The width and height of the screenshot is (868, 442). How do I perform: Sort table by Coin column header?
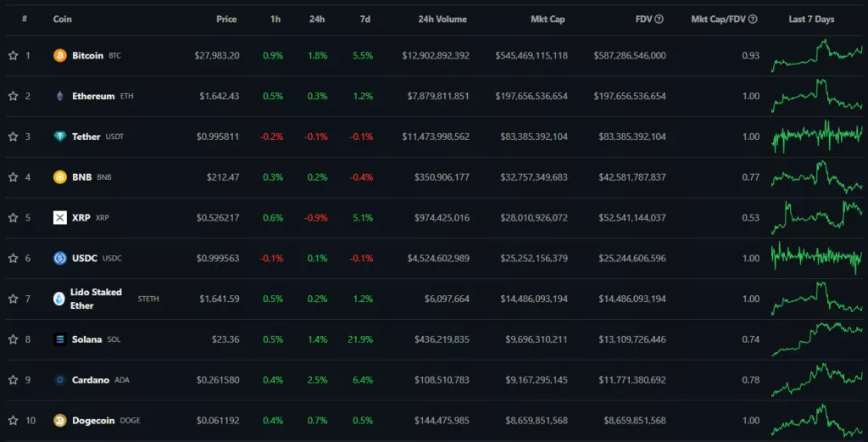(x=62, y=19)
